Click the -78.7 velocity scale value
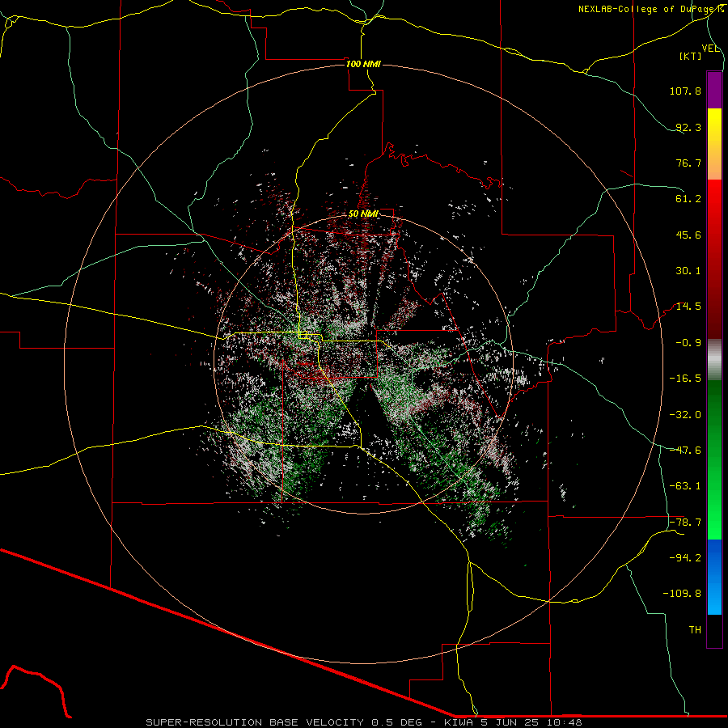Image resolution: width=728 pixels, height=728 pixels. (685, 523)
